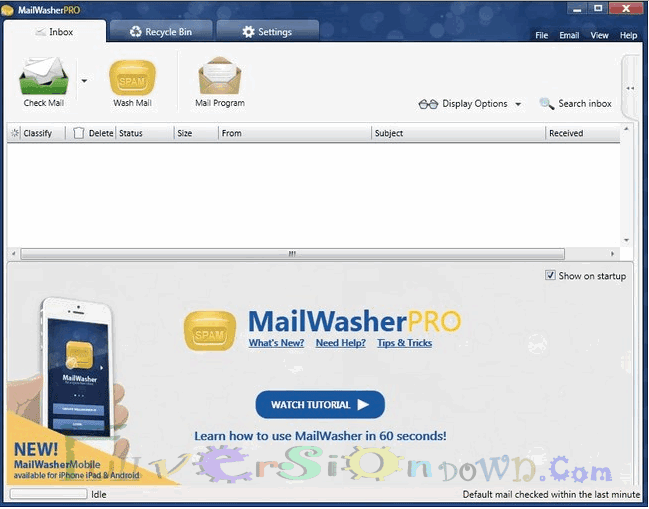Click the Delete column trash icon
This screenshot has width=649, height=509.
[79, 133]
